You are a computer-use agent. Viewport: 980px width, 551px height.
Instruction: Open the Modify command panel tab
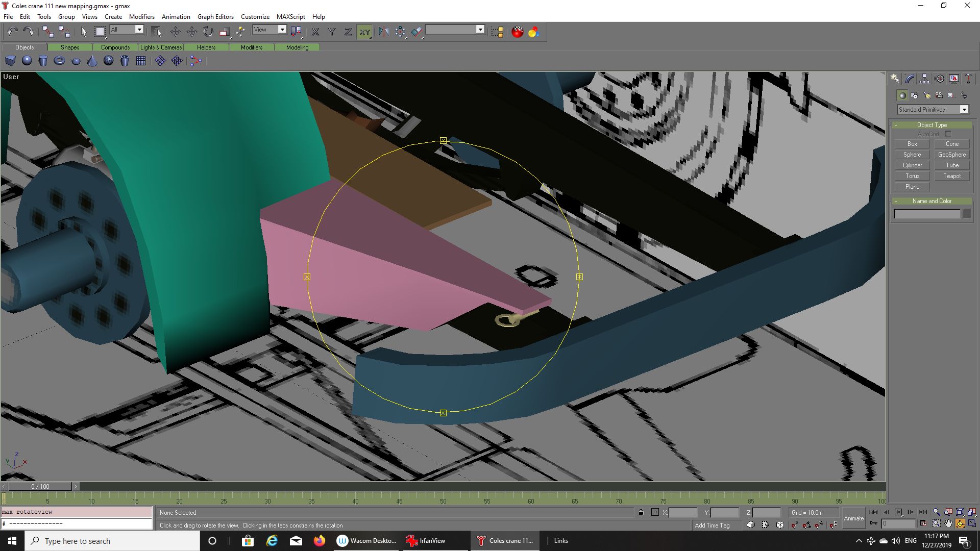pos(910,79)
